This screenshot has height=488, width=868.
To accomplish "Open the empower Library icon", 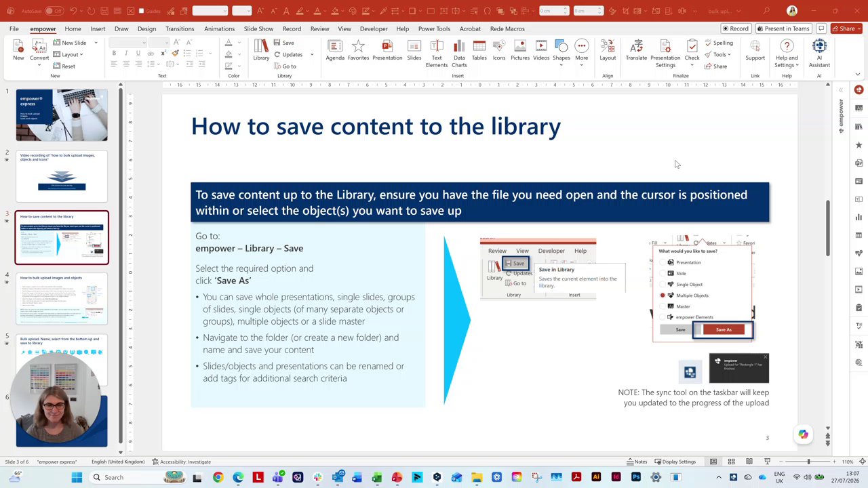I will tap(261, 51).
